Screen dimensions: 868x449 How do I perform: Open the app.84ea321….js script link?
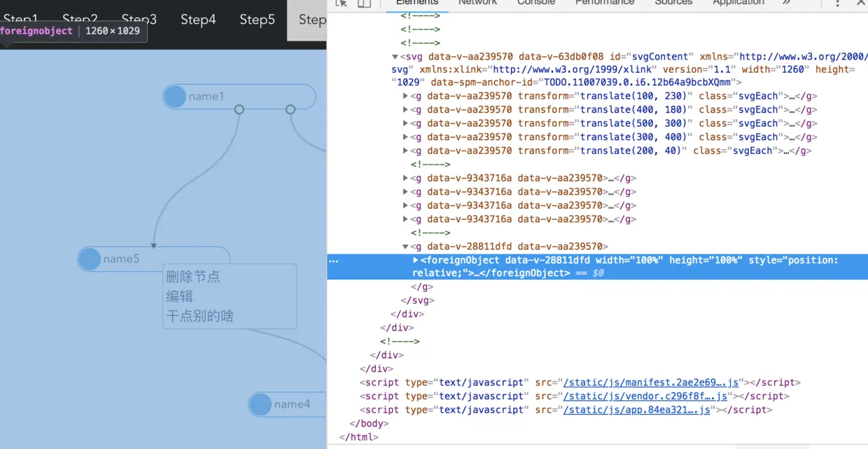(x=636, y=410)
